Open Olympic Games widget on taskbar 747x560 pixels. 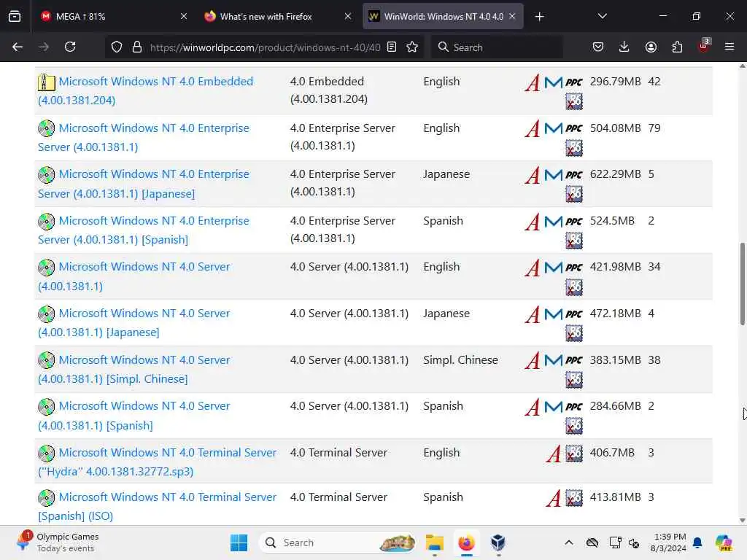[58, 542]
